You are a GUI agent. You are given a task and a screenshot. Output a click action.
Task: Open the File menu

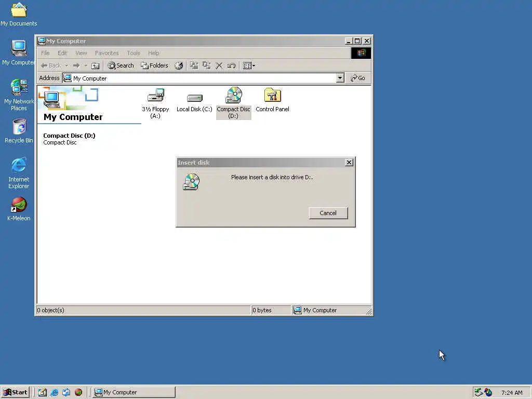45,53
